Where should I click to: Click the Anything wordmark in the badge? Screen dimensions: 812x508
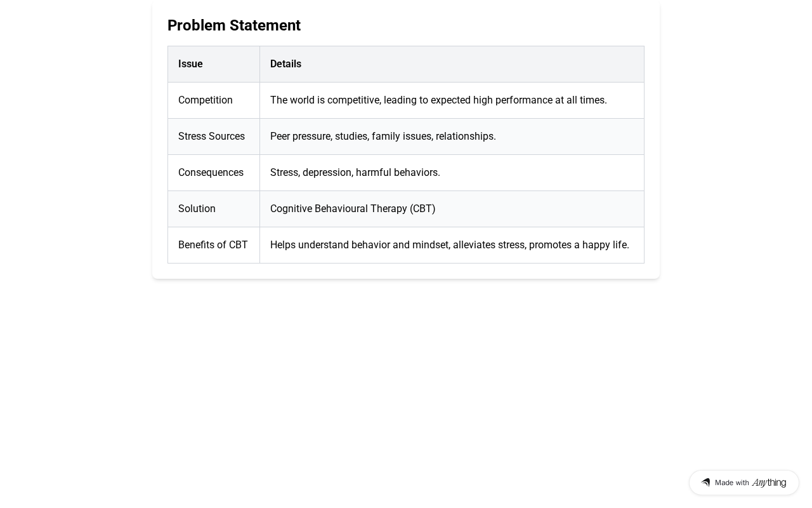[769, 483]
